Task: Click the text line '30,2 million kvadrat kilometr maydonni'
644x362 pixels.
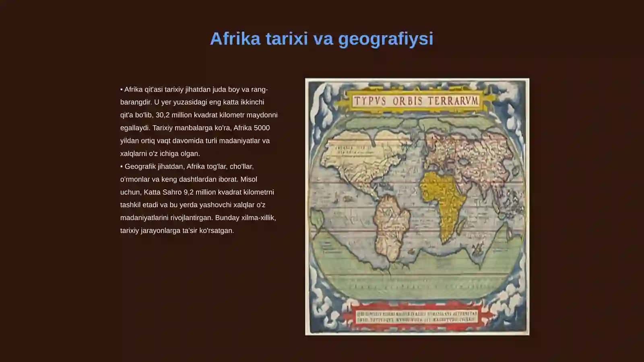Action: (217, 115)
